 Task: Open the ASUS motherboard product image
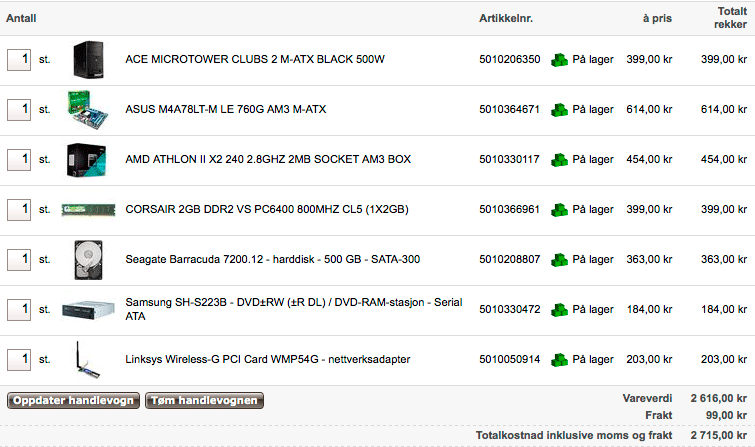[88, 110]
